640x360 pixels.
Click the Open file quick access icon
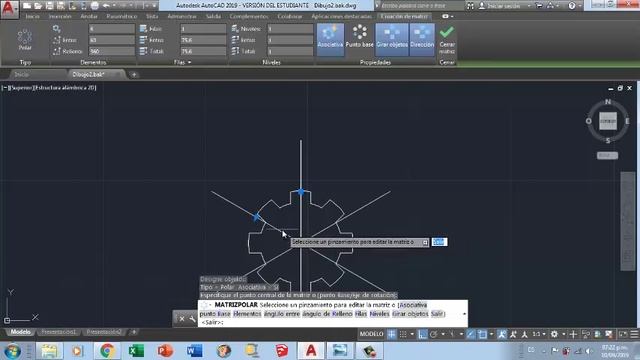(x=38, y=6)
